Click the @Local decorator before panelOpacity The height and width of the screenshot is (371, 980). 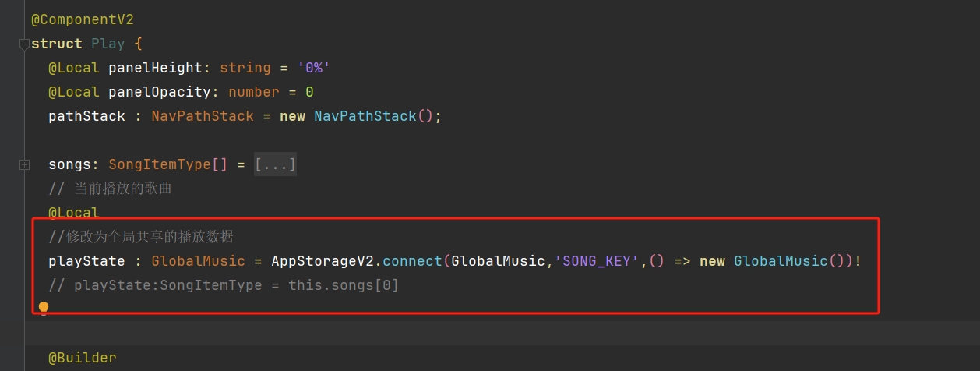pos(74,92)
